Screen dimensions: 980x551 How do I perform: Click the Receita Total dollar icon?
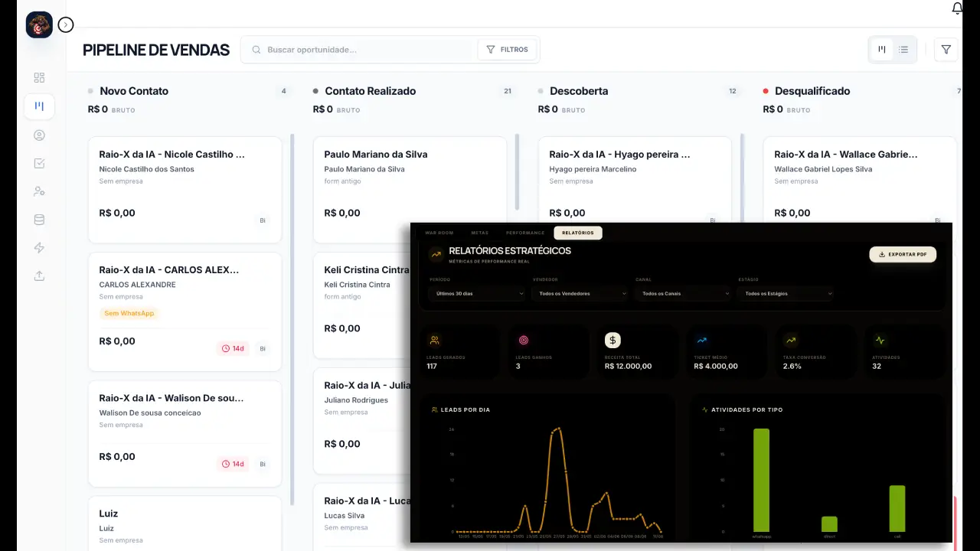612,340
